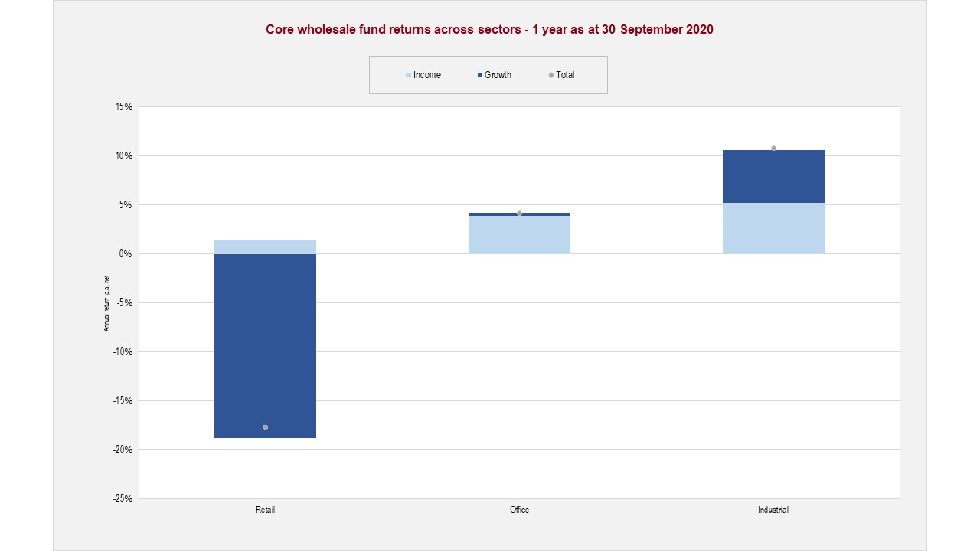Image resolution: width=980 pixels, height=551 pixels.
Task: Select the Growth legend label
Action: click(498, 75)
